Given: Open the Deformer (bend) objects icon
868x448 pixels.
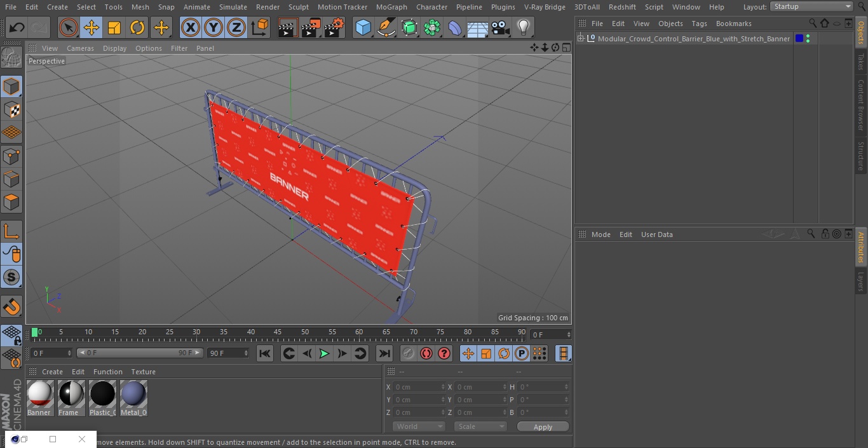Looking at the screenshot, I should pyautogui.click(x=455, y=27).
